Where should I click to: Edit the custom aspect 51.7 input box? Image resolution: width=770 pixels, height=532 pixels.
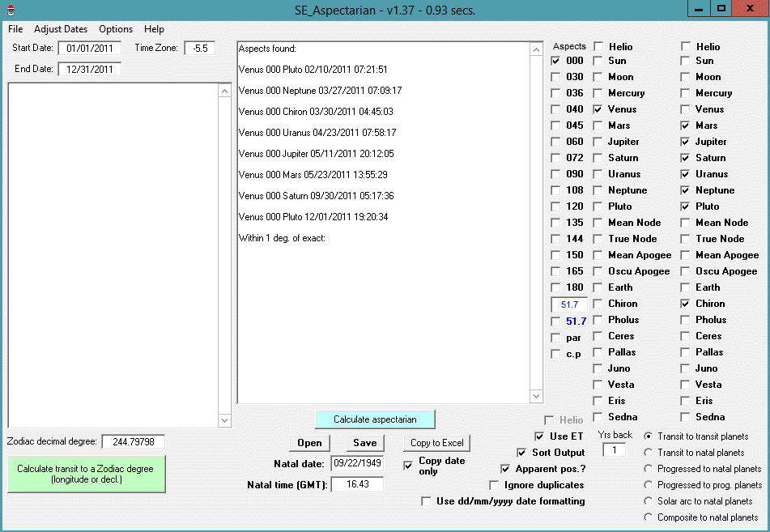coord(569,304)
